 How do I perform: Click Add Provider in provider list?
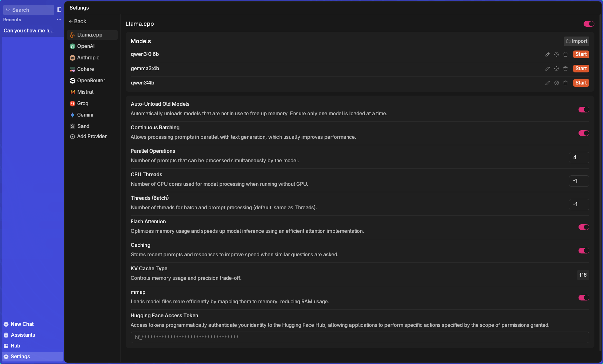pyautogui.click(x=92, y=136)
